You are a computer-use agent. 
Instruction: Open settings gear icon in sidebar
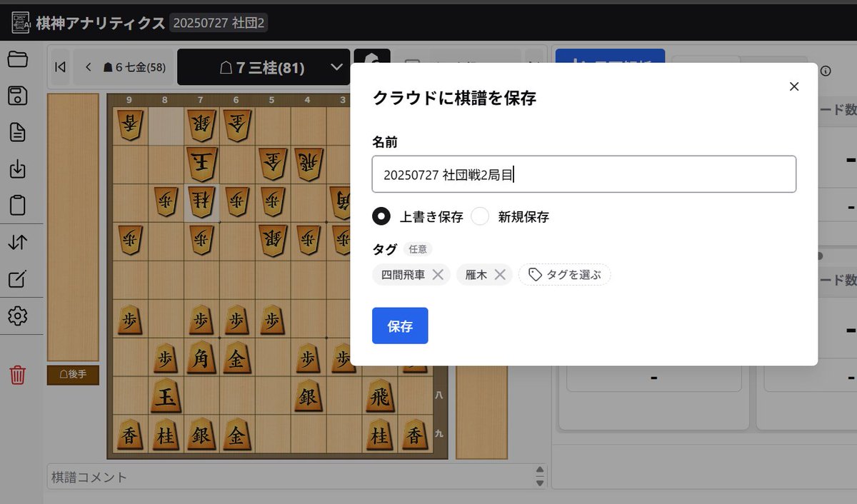click(x=17, y=316)
